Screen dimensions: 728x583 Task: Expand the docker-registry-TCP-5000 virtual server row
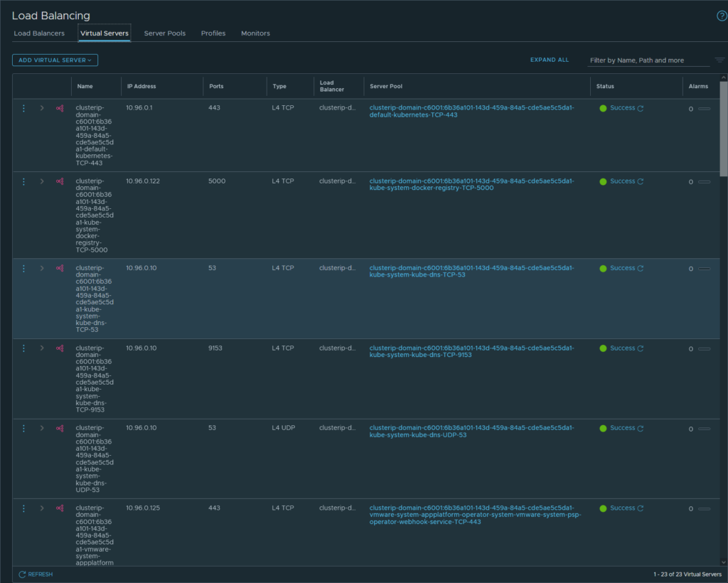42,181
